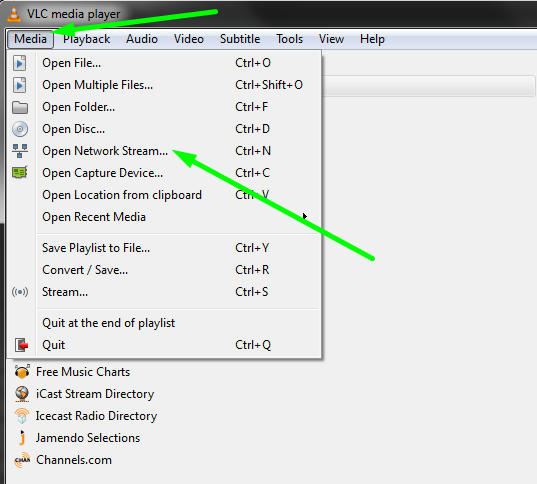Image resolution: width=537 pixels, height=484 pixels.
Task: Click the red Quit exit icon
Action: pos(21,345)
